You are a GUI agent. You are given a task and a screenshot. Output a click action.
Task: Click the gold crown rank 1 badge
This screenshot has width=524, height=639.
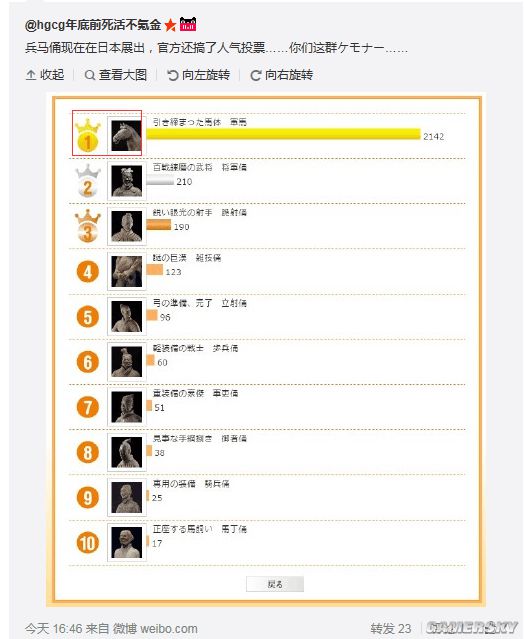(88, 135)
